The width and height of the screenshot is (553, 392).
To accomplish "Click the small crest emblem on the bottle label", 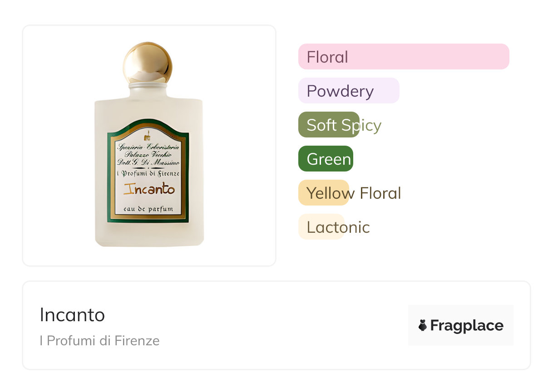I will [148, 136].
